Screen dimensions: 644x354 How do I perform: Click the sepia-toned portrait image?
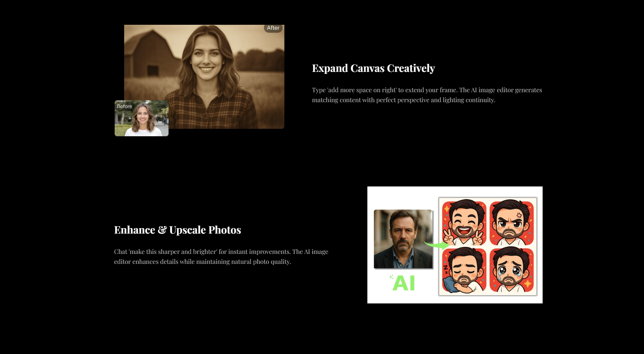point(204,78)
